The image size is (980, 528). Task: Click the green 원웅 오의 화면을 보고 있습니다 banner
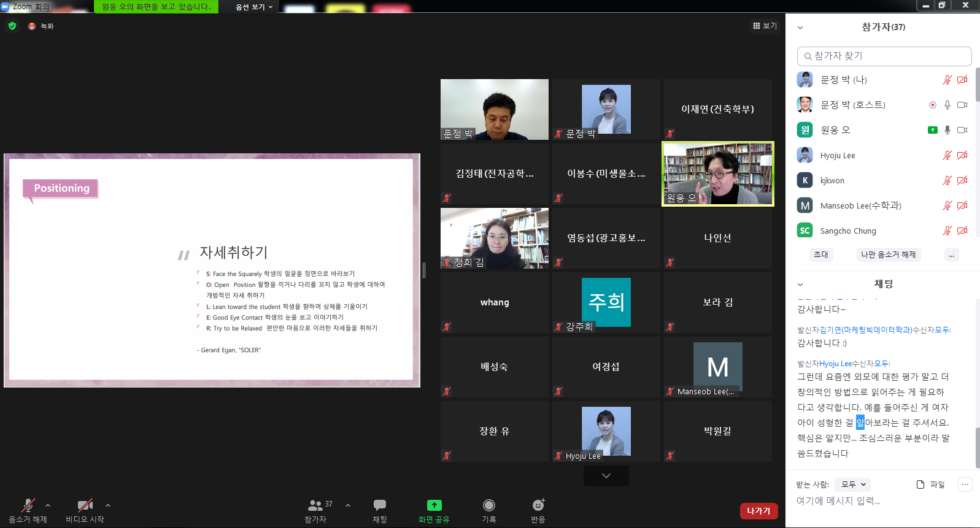tap(156, 7)
